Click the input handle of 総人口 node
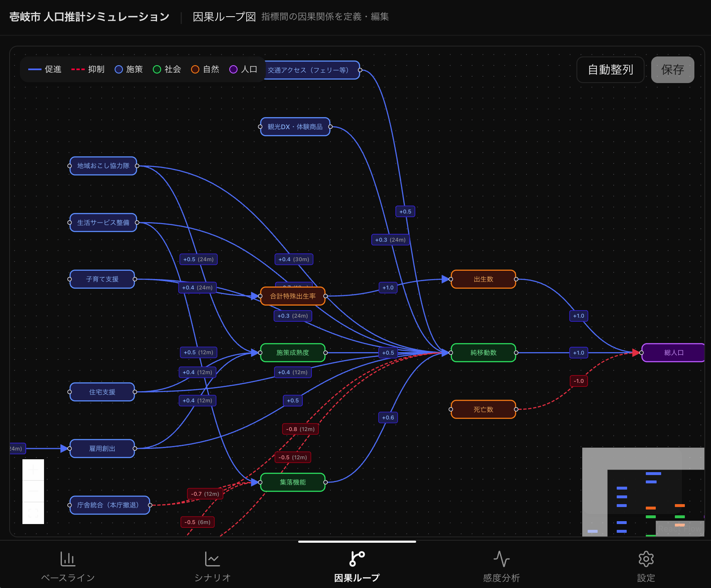The height and width of the screenshot is (588, 711). pyautogui.click(x=642, y=353)
